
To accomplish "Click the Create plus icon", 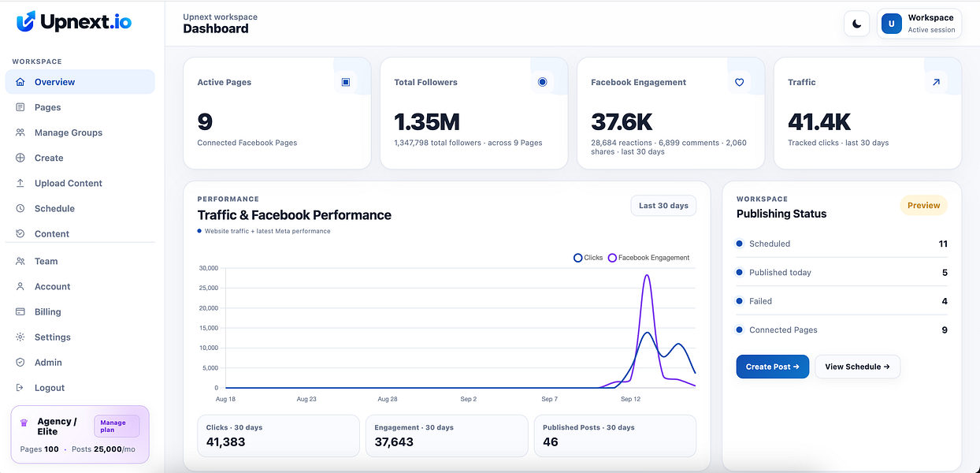I will [x=20, y=158].
